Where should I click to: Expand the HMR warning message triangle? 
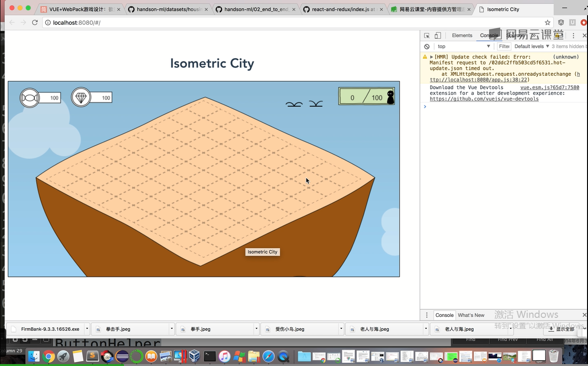432,57
